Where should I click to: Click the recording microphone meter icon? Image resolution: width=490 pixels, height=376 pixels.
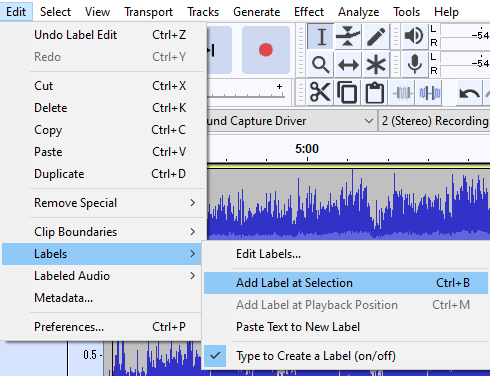[x=415, y=64]
